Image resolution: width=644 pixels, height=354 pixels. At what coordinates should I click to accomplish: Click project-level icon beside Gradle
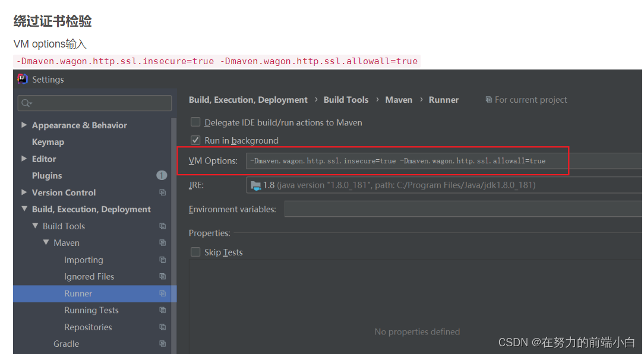[163, 344]
